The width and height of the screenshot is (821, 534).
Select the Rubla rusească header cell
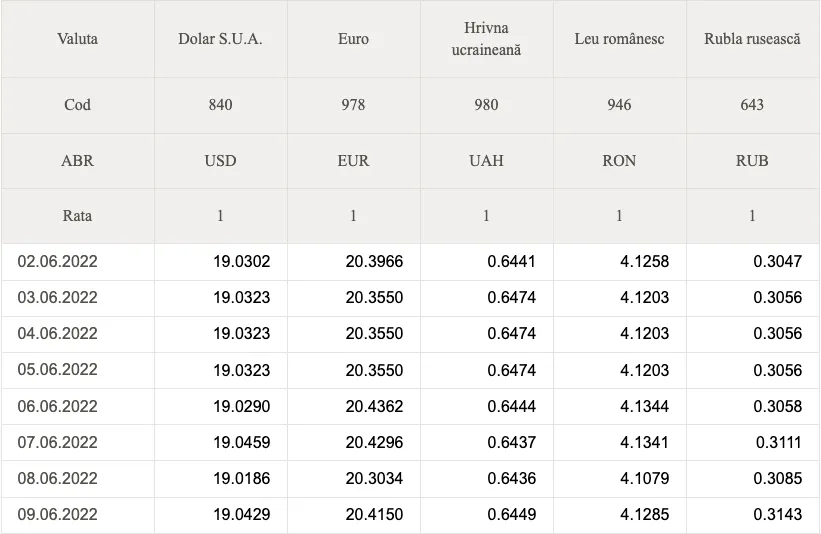752,39
